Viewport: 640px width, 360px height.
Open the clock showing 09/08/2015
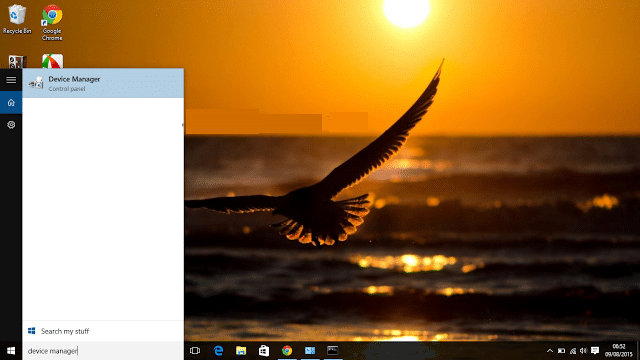[619, 351]
